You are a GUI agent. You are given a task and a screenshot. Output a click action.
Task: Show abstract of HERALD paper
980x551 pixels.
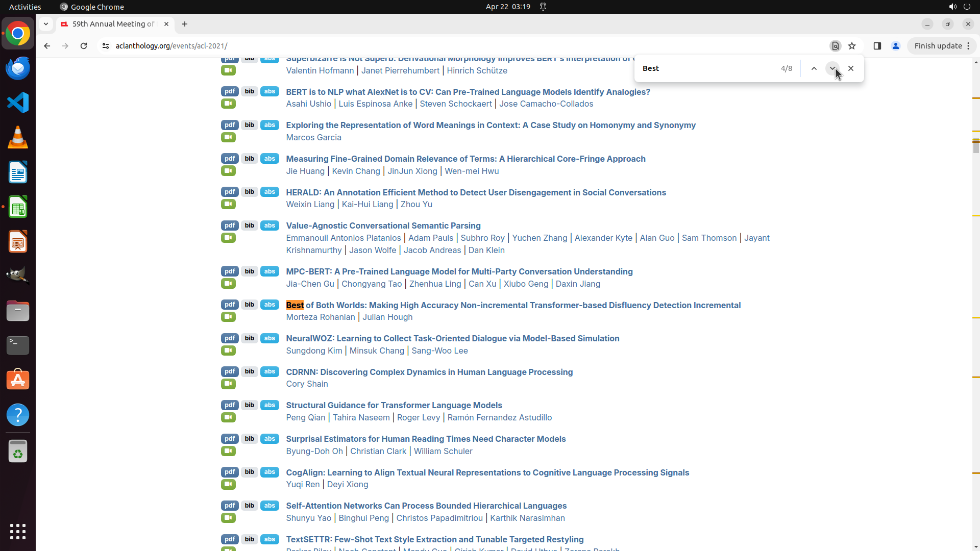(x=269, y=192)
